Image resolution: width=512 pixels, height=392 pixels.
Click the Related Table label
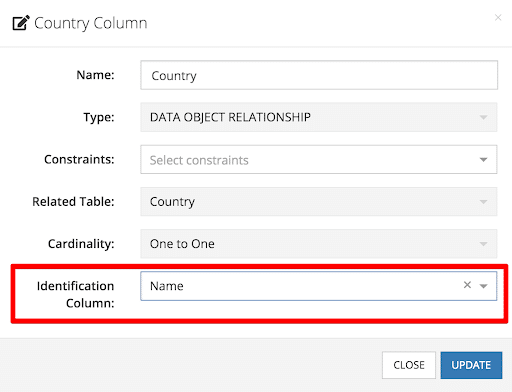pyautogui.click(x=73, y=202)
